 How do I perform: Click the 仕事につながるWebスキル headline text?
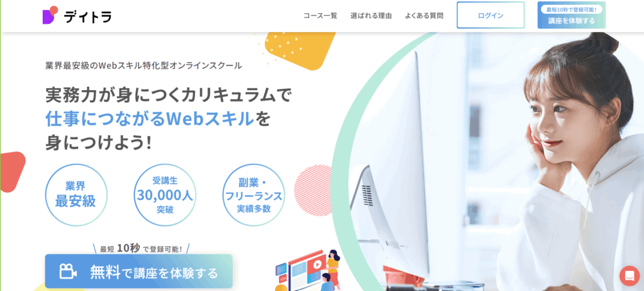pyautogui.click(x=150, y=119)
